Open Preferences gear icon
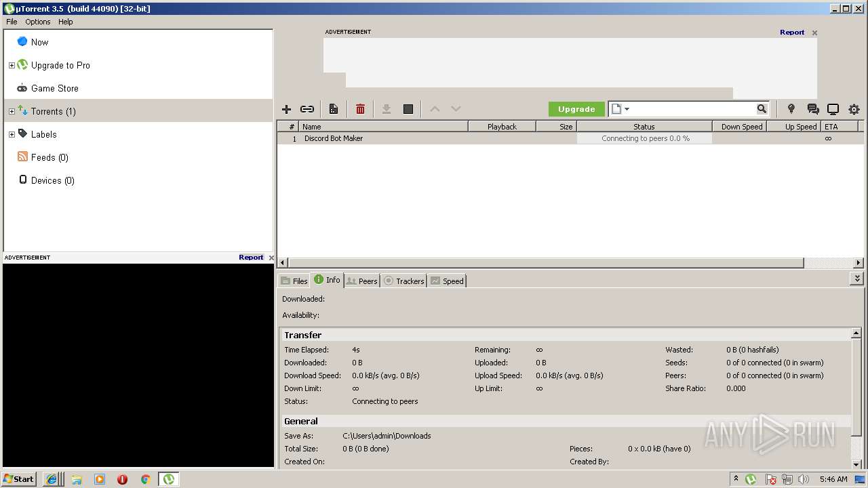This screenshot has width=868, height=488. (x=854, y=109)
